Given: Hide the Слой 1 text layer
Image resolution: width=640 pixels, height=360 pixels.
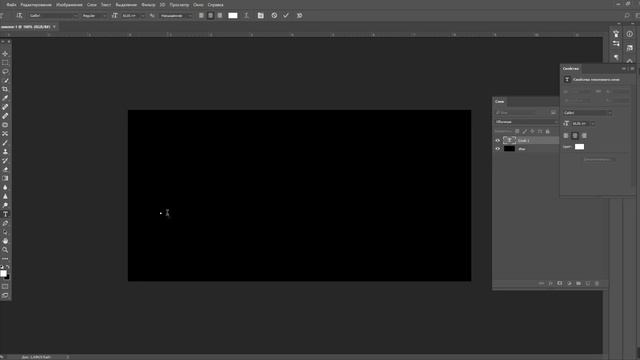Looking at the screenshot, I should (498, 140).
